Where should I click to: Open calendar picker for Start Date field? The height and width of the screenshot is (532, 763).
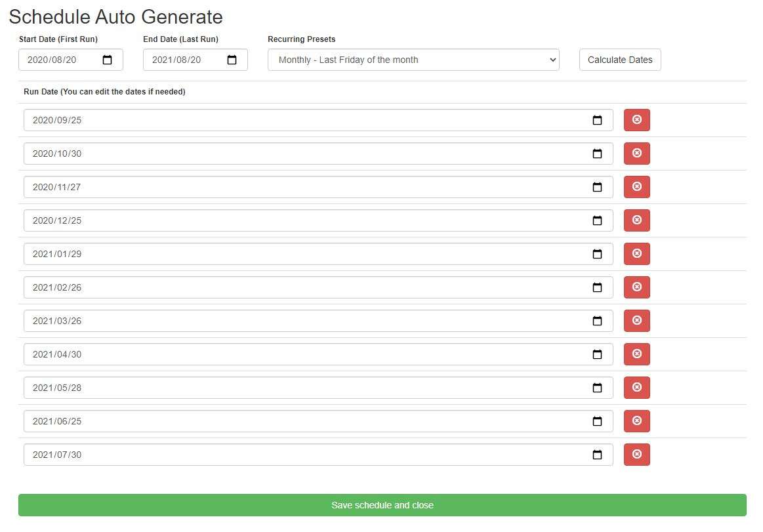[x=108, y=60]
